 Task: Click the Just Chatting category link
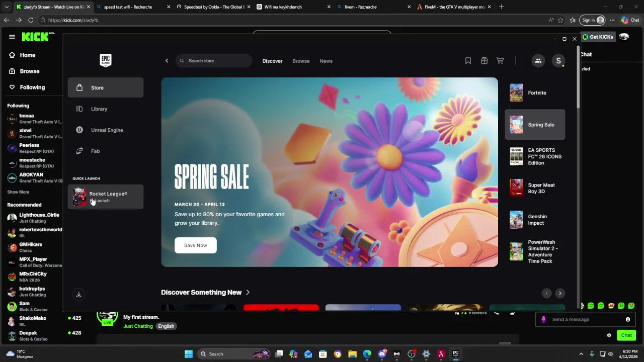(138, 326)
